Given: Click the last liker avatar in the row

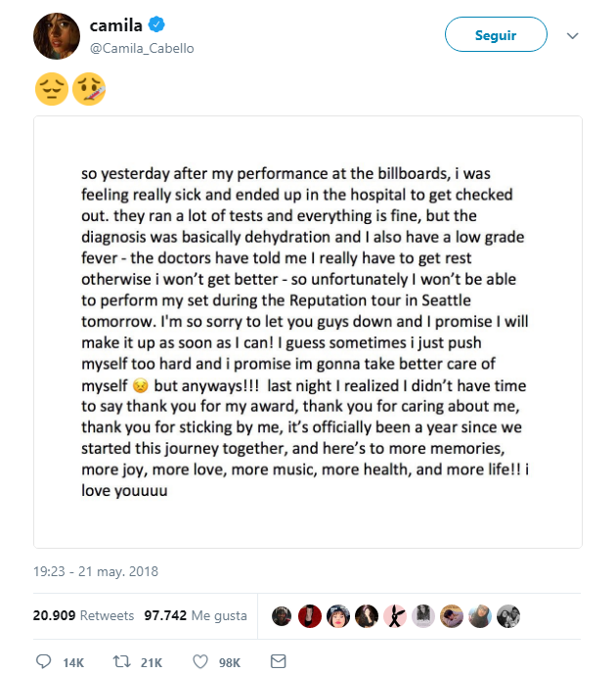Looking at the screenshot, I should point(508,615).
